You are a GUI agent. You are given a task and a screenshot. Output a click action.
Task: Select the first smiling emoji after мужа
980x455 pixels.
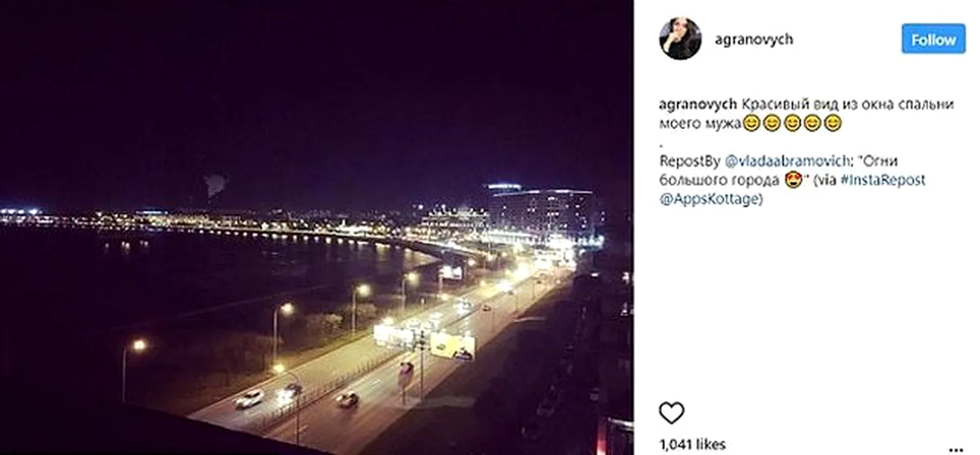point(751,123)
